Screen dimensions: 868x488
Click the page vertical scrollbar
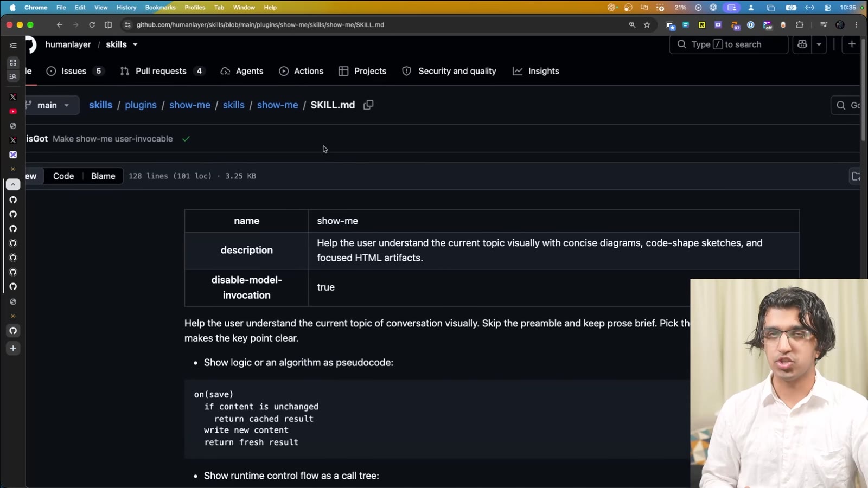pyautogui.click(x=864, y=89)
